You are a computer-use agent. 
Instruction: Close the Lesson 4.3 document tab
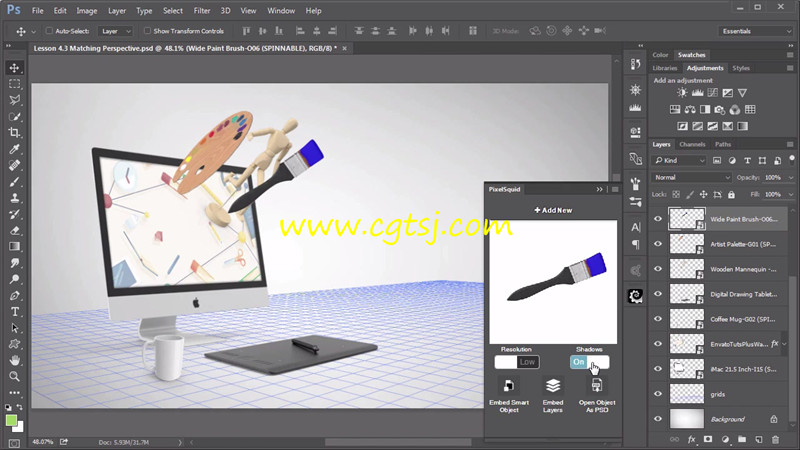click(344, 48)
